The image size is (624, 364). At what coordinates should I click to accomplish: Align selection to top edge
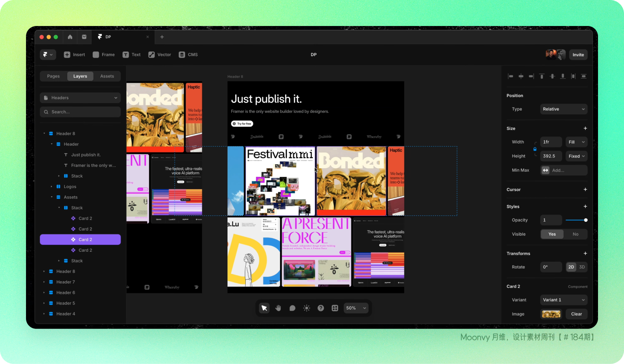[542, 76]
